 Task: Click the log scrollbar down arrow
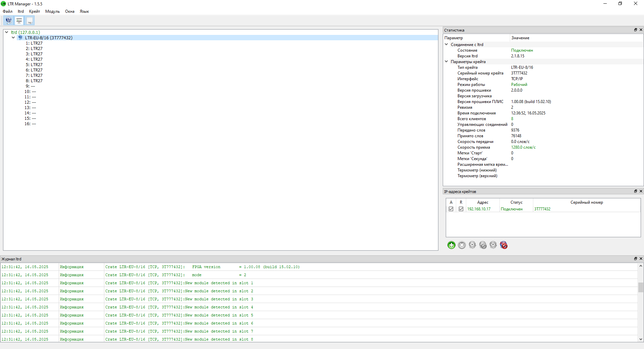pyautogui.click(x=641, y=339)
